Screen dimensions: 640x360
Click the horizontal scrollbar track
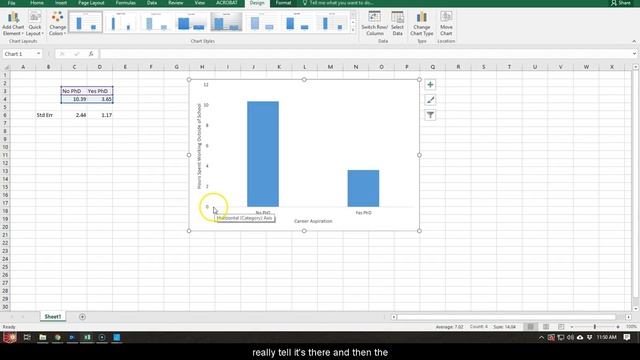[506, 317]
